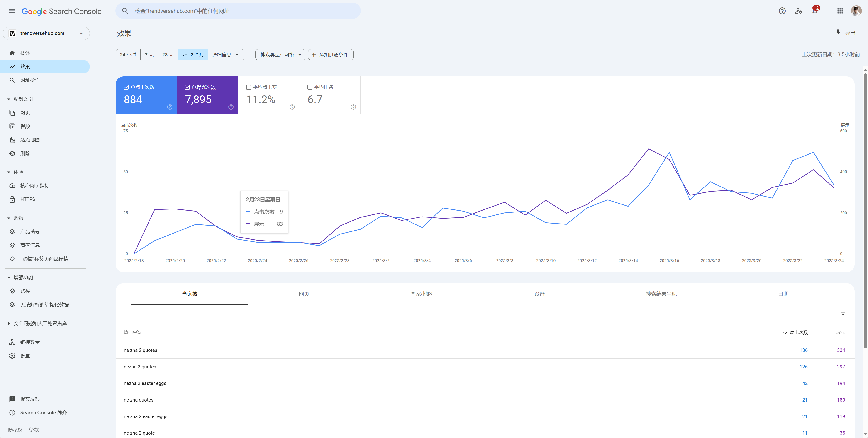The image size is (868, 438).
Task: Open the nezha 2 easter eggs query row
Action: point(485,383)
